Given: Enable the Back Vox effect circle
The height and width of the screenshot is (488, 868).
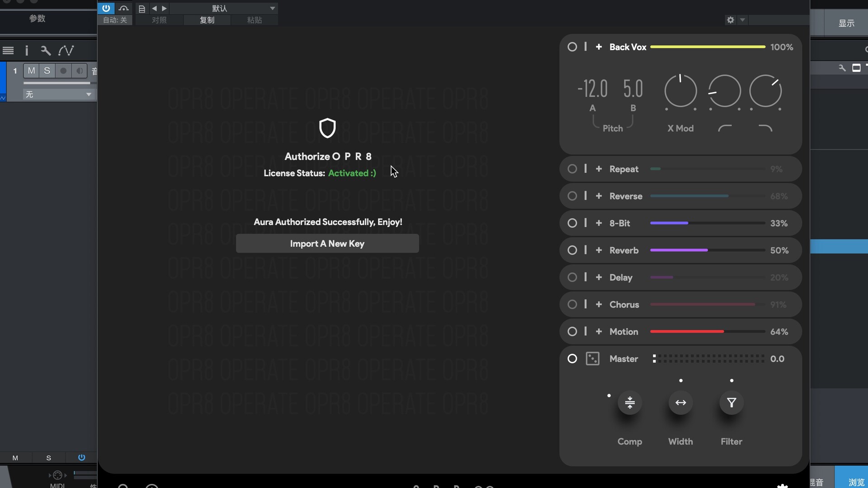Looking at the screenshot, I should coord(572,47).
